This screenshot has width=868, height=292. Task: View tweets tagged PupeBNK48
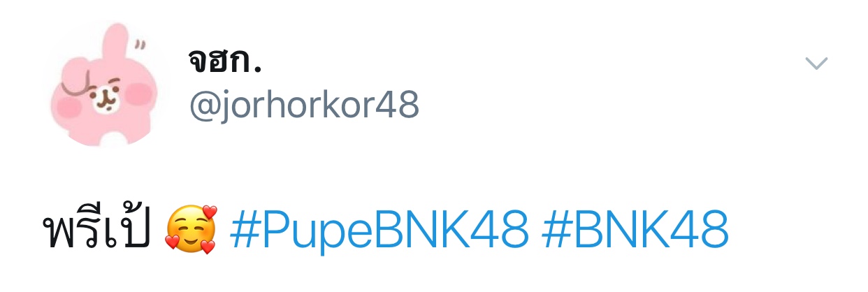[379, 231]
